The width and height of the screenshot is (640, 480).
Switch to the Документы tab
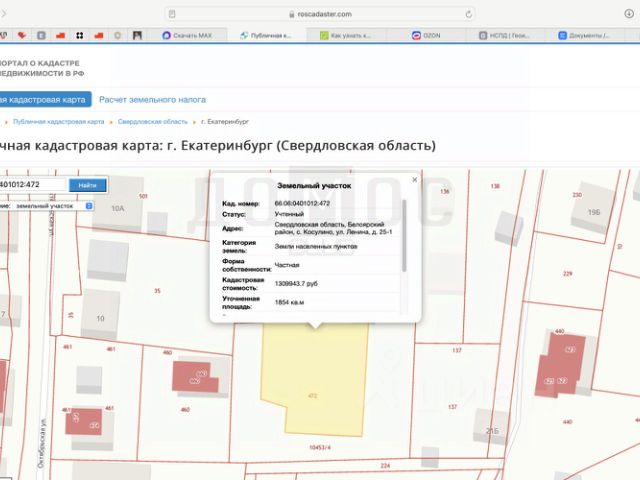pos(584,36)
